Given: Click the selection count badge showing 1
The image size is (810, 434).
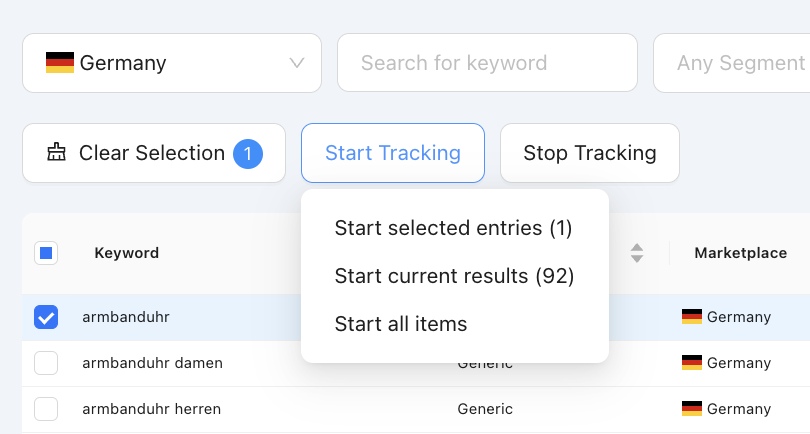Looking at the screenshot, I should 248,153.
